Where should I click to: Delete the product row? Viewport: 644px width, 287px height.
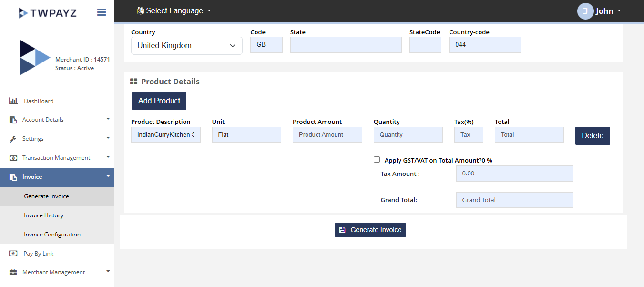[x=593, y=136]
